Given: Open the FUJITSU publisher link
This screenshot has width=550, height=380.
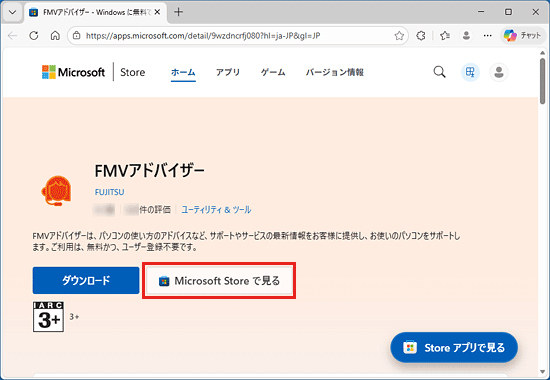Looking at the screenshot, I should coord(109,192).
